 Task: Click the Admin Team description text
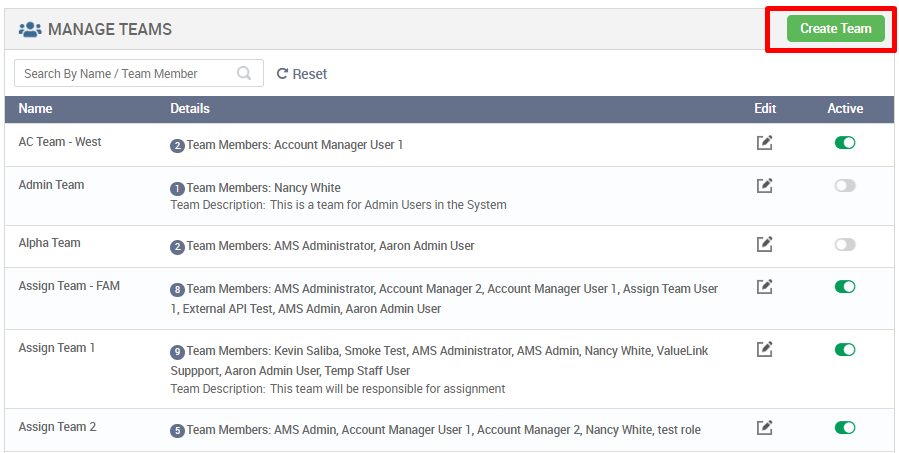coord(338,205)
